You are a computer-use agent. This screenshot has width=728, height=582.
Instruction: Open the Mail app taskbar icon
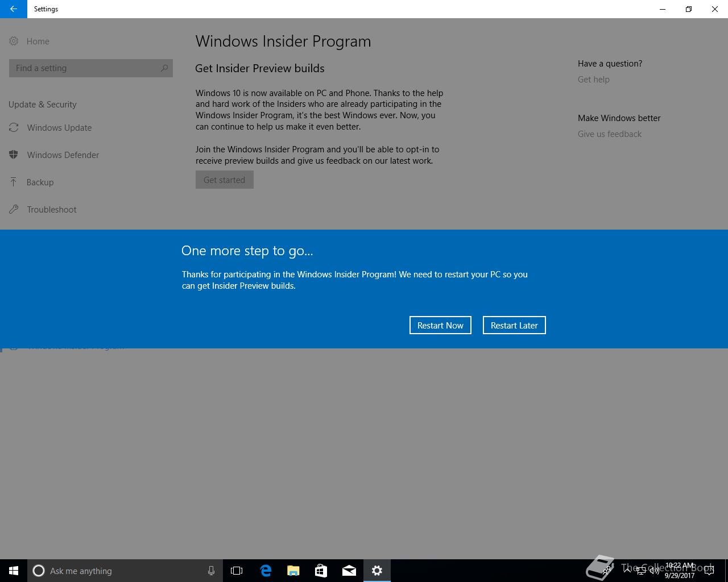tap(349, 571)
